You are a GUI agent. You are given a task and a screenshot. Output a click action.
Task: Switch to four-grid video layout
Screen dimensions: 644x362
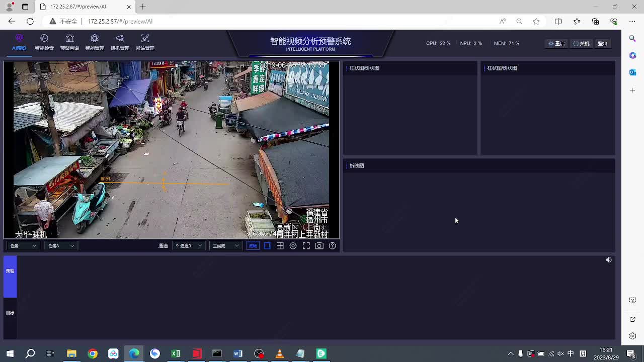click(280, 246)
